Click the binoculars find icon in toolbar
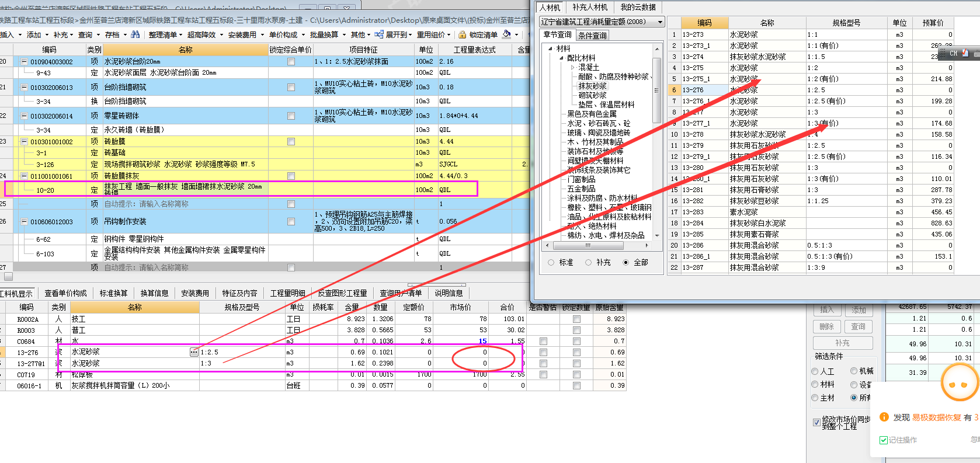 (135, 34)
